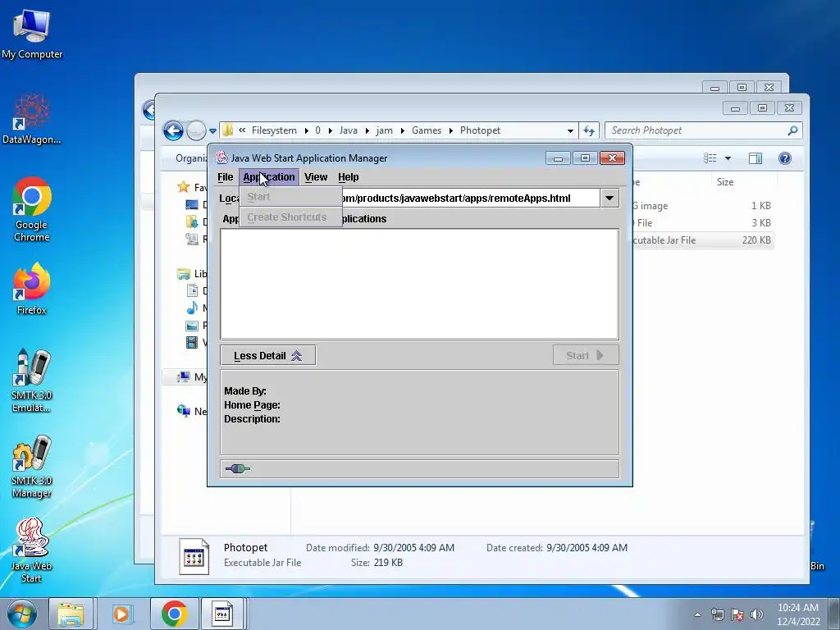Select jam in the address breadcrumb

[x=384, y=130]
